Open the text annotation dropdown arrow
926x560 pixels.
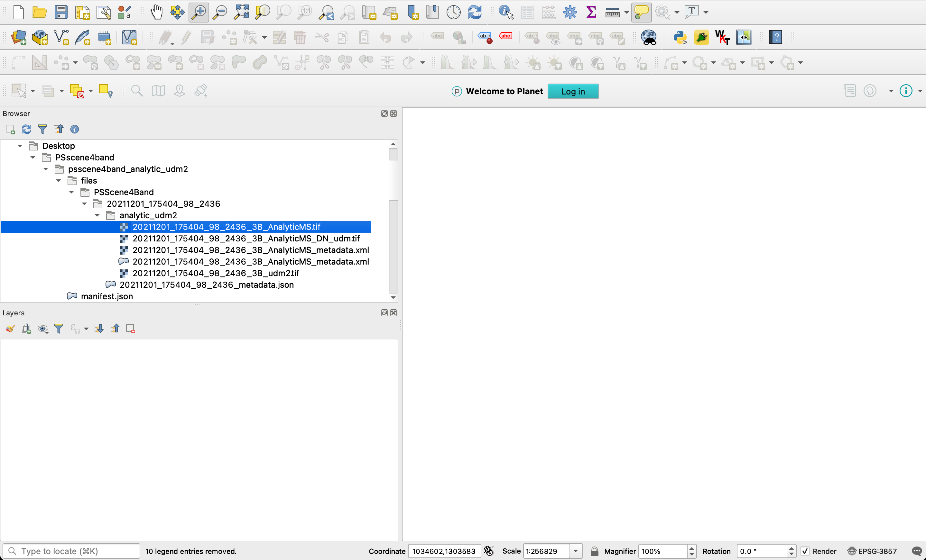click(706, 13)
